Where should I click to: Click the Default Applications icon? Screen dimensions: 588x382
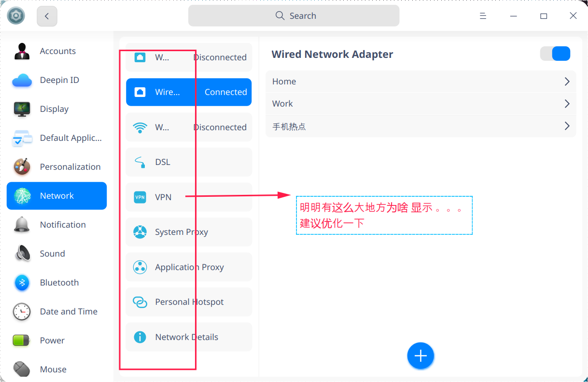coord(22,138)
